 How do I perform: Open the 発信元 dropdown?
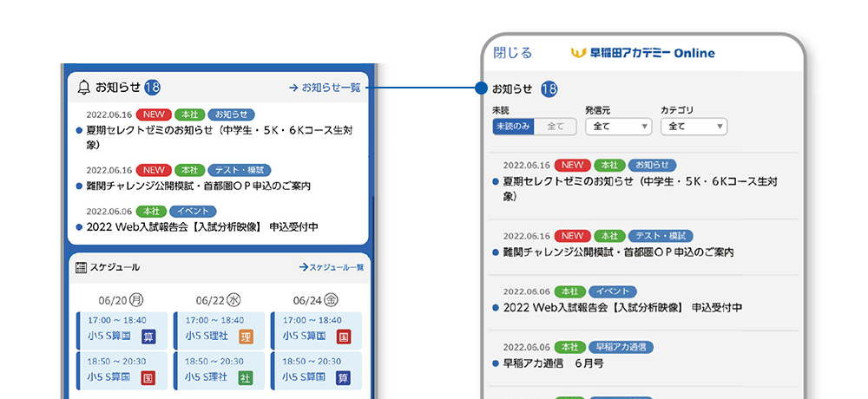tap(618, 127)
